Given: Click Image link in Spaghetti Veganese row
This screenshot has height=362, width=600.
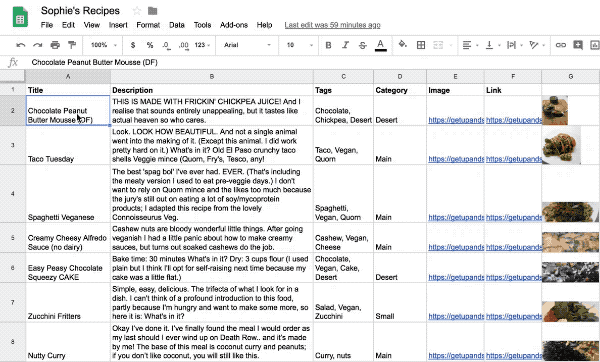Looking at the screenshot, I should click(456, 217).
